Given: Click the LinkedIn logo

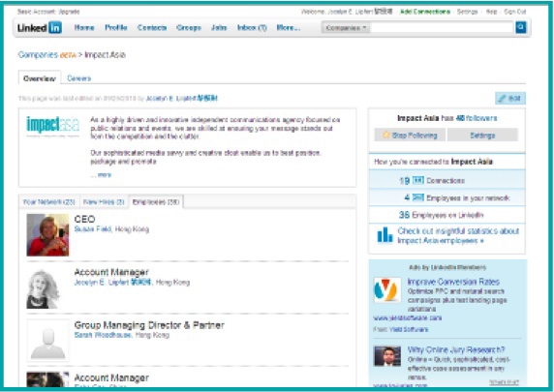Looking at the screenshot, I should [40, 27].
